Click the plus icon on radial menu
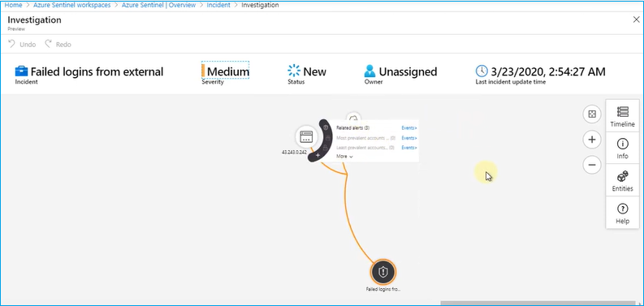This screenshot has height=306, width=644. [318, 156]
